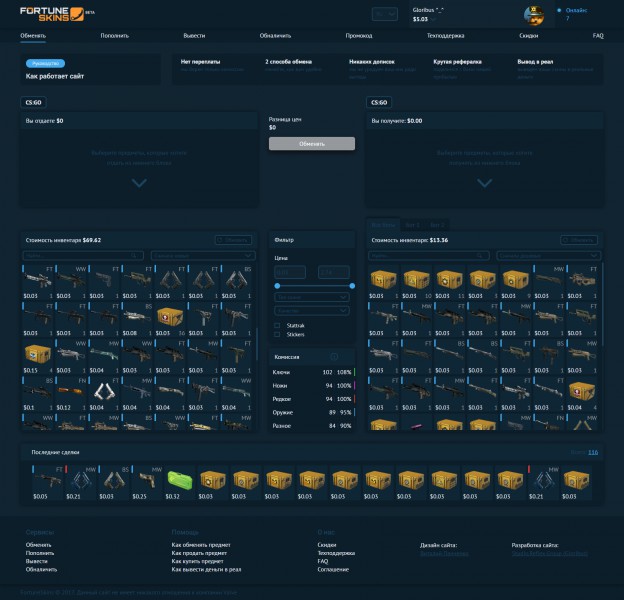624x600 pixels.
Task: Click the down chevron in Вы отдаете panel
Action: (x=139, y=183)
